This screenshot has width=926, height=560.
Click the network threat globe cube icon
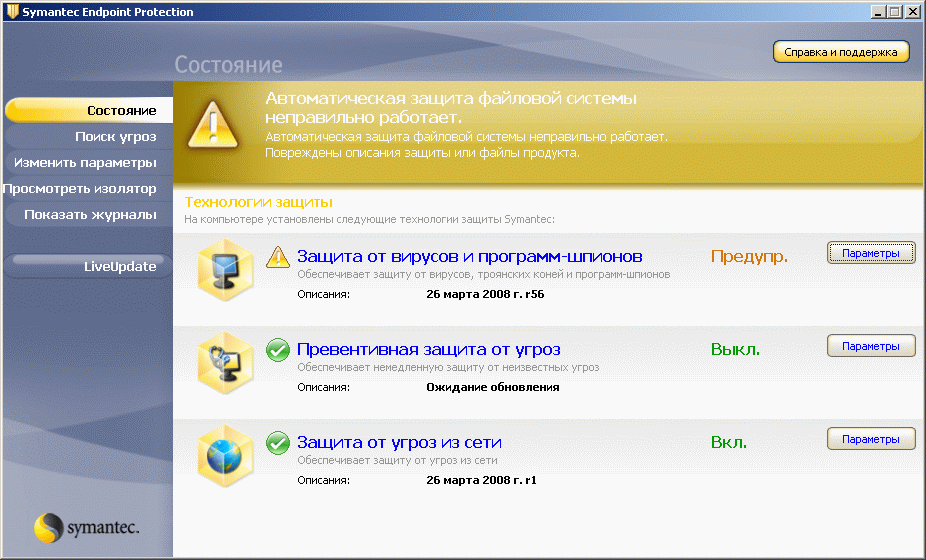pos(225,455)
